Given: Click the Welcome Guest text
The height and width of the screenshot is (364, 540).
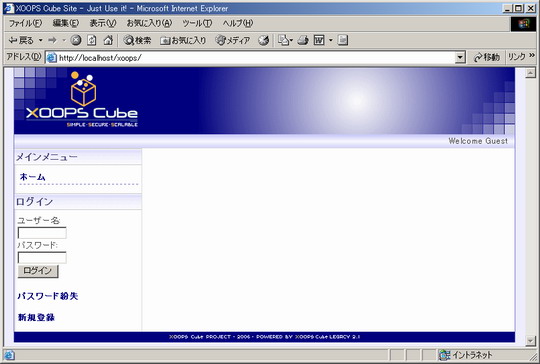Looking at the screenshot, I should pyautogui.click(x=478, y=141).
